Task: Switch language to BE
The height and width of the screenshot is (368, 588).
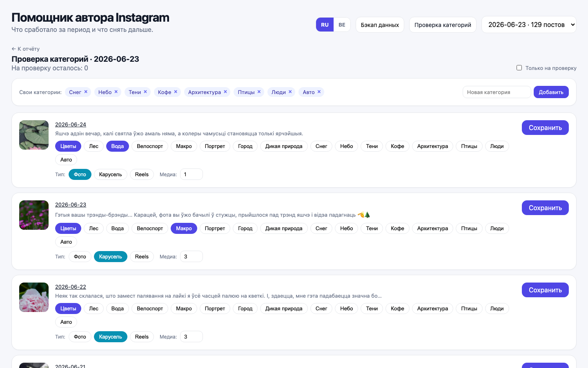Action: (x=342, y=25)
